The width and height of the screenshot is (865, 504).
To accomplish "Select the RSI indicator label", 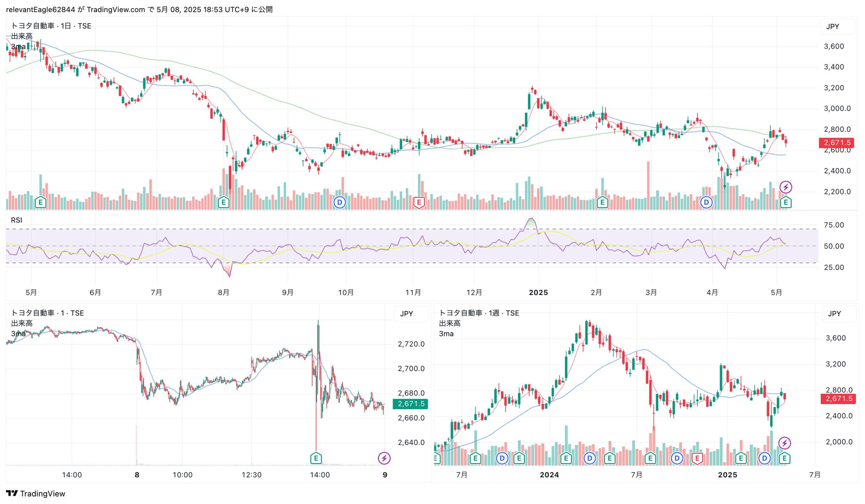I will [x=17, y=220].
